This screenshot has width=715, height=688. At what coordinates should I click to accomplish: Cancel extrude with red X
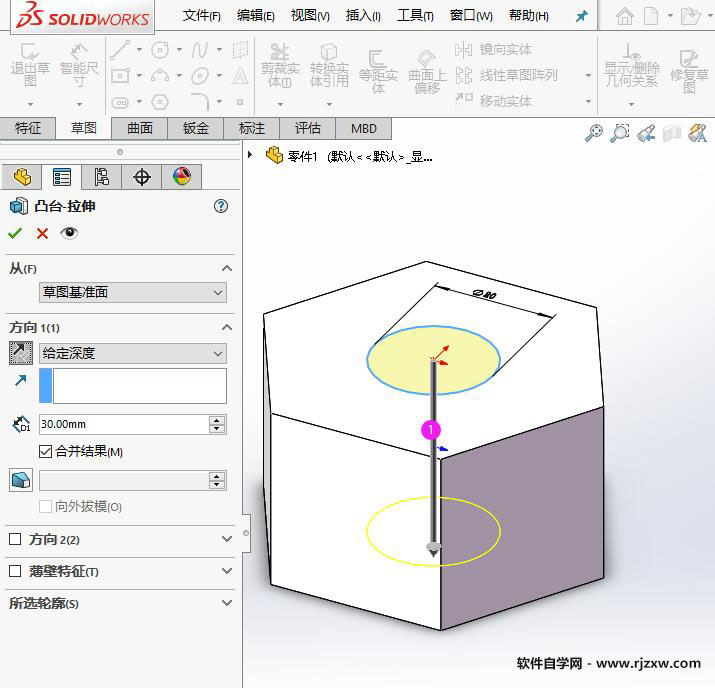point(42,233)
